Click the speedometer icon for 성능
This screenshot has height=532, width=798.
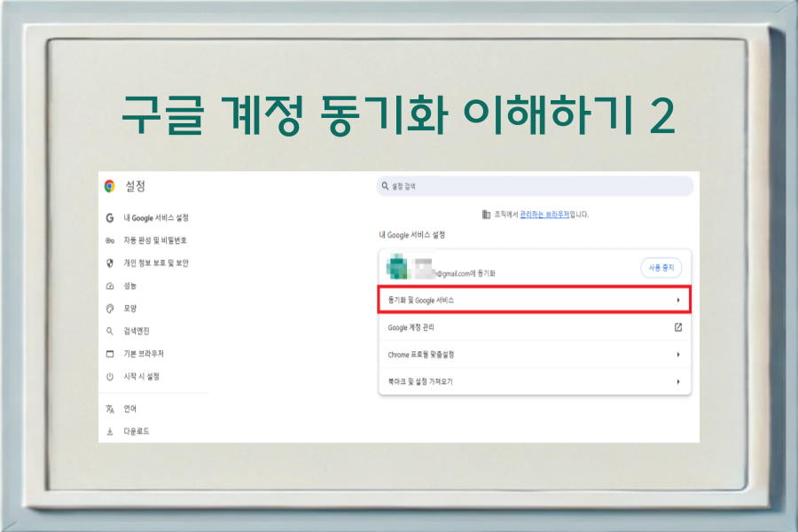[x=109, y=286]
